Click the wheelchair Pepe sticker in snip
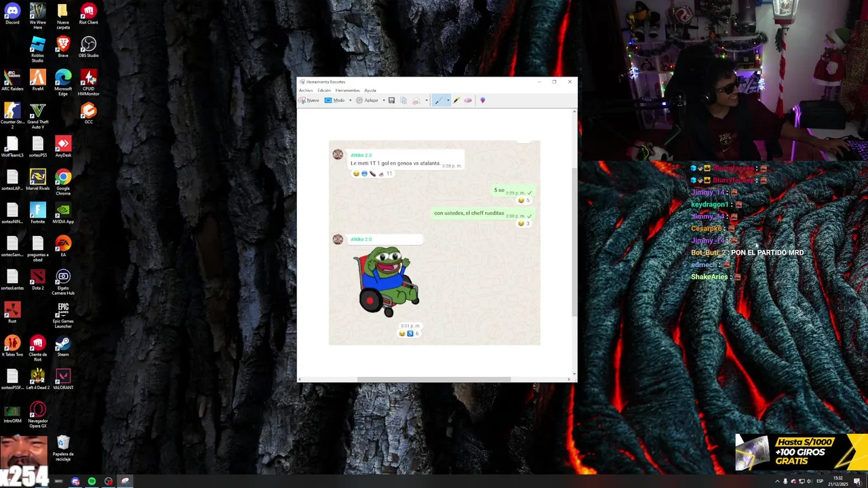The height and width of the screenshot is (488, 868). pyautogui.click(x=387, y=281)
